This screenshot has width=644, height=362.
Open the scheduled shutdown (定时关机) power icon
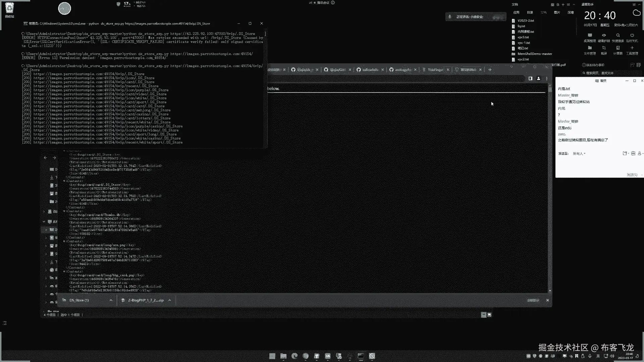click(x=632, y=36)
